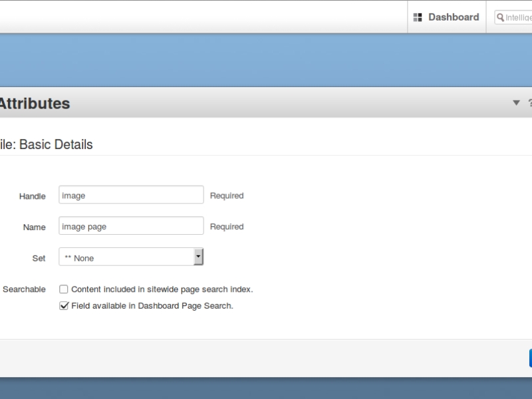This screenshot has height=399, width=532.
Task: Edit the Name input field
Action: click(x=131, y=225)
